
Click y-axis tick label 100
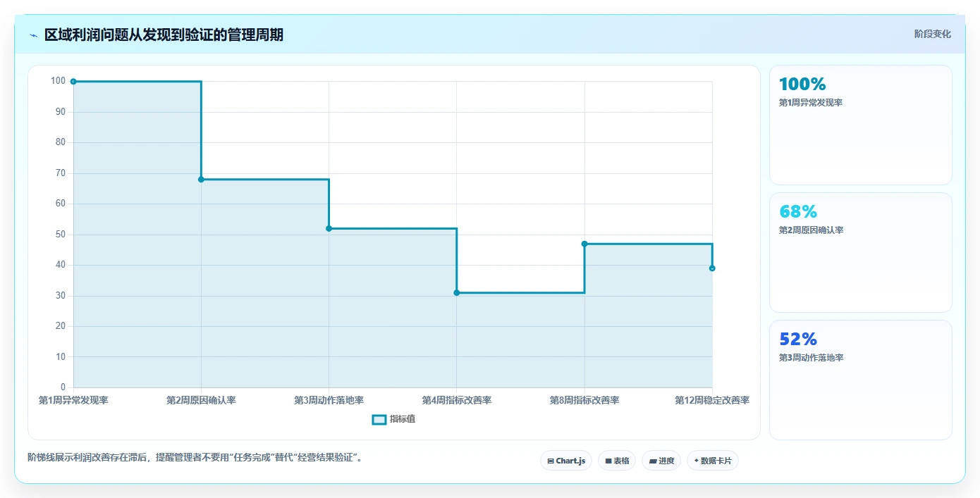coord(58,81)
